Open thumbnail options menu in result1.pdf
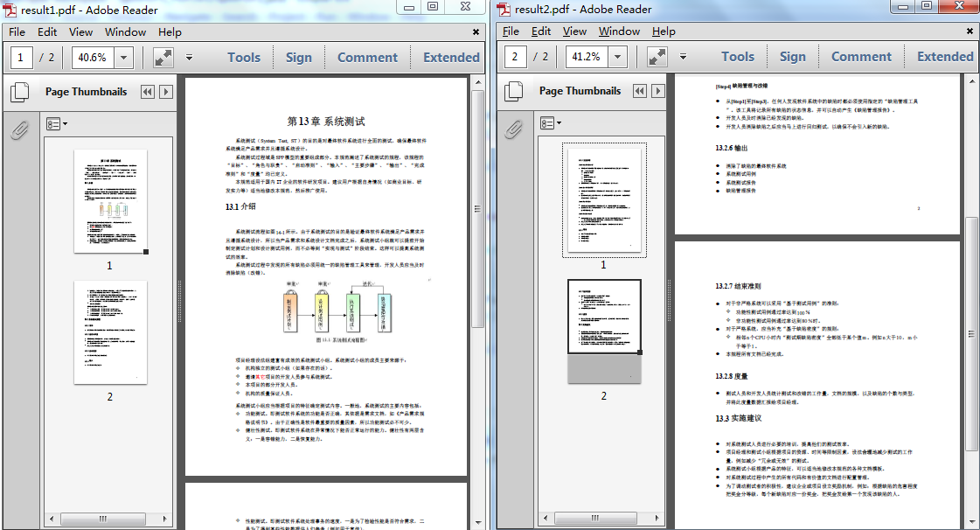Image resolution: width=980 pixels, height=530 pixels. [x=56, y=123]
